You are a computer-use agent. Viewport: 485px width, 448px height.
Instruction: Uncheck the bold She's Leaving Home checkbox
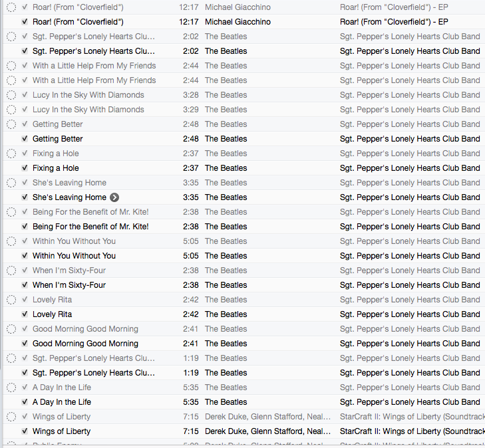point(25,197)
